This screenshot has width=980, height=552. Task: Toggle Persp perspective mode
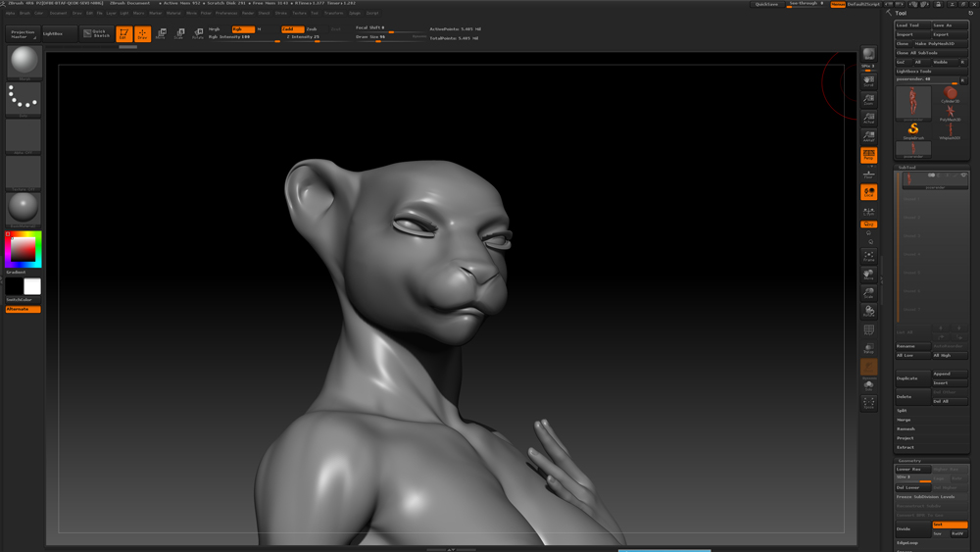[868, 155]
